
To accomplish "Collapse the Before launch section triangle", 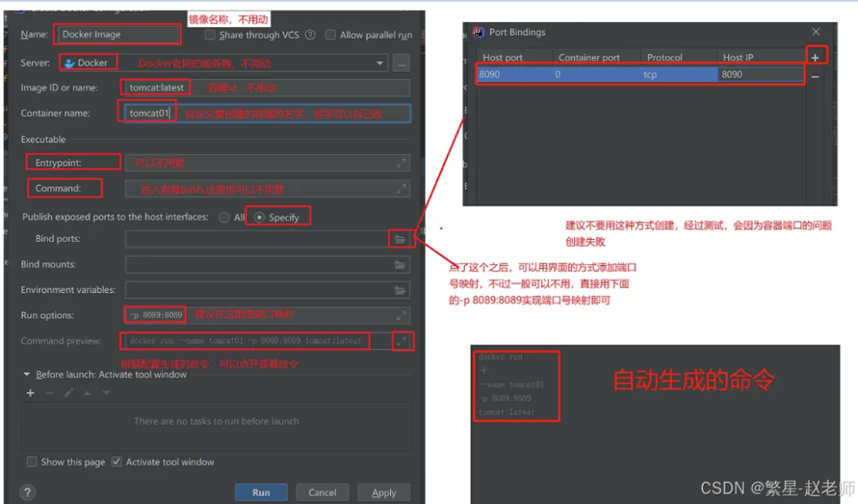I will tap(26, 375).
